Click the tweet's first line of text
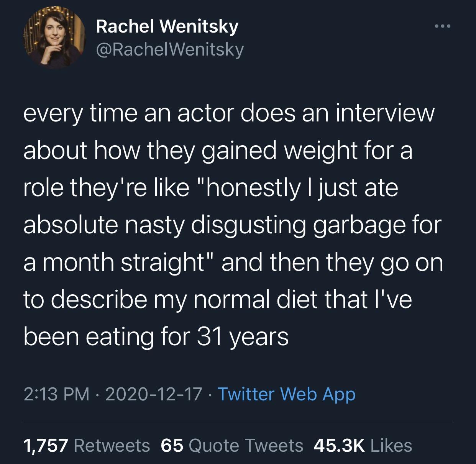 tap(229, 114)
